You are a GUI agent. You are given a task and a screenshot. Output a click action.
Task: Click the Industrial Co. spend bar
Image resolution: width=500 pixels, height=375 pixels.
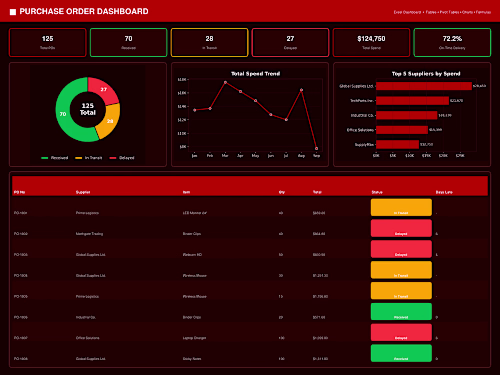(406, 115)
